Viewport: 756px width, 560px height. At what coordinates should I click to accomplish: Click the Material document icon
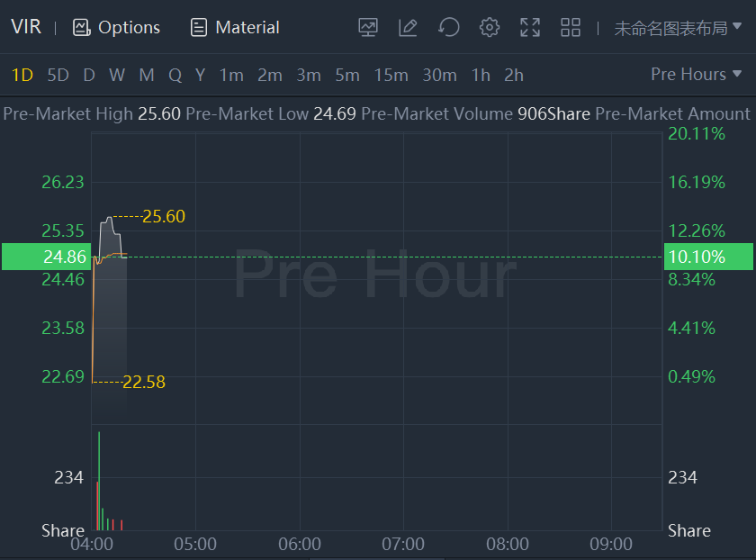[199, 27]
